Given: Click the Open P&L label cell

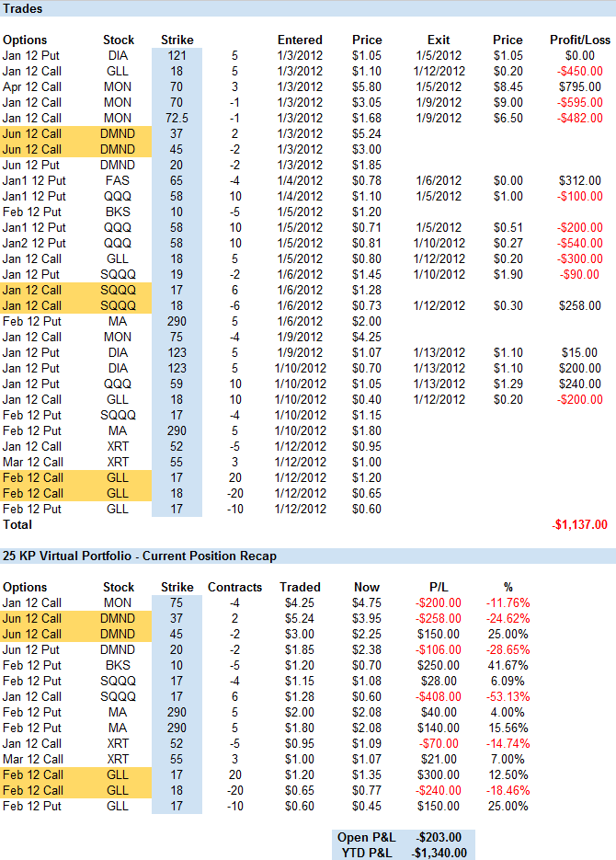Looking at the screenshot, I should [x=367, y=836].
